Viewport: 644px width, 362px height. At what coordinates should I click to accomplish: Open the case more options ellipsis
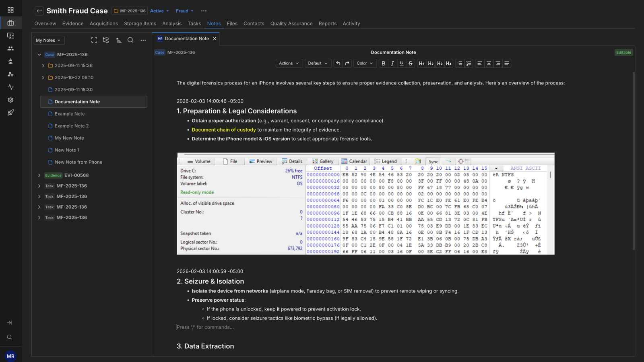click(x=204, y=11)
